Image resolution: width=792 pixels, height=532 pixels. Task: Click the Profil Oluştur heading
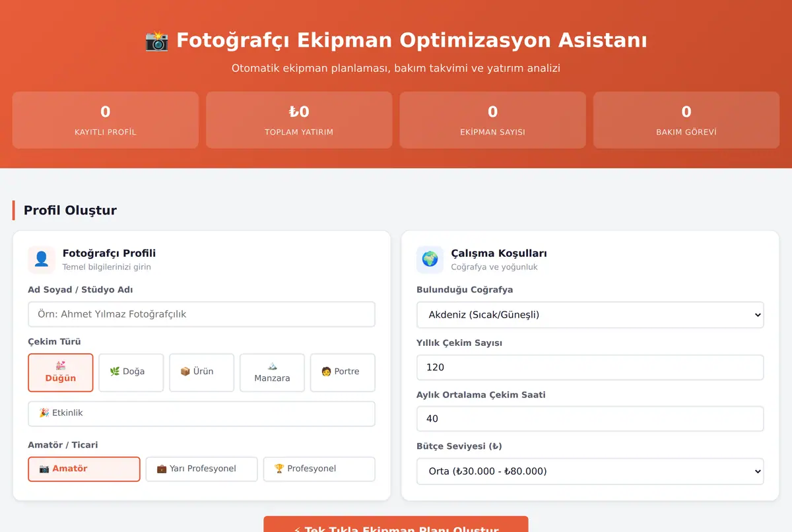click(70, 211)
